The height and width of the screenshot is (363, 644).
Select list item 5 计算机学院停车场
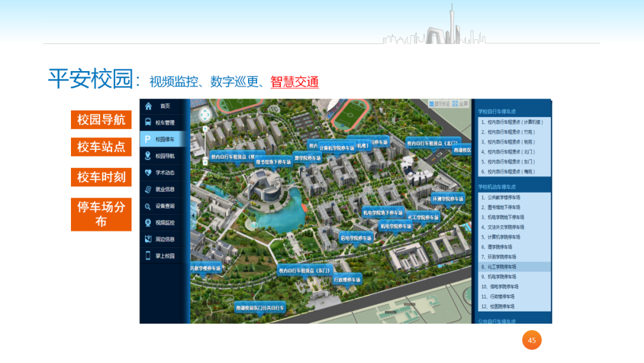click(x=514, y=237)
